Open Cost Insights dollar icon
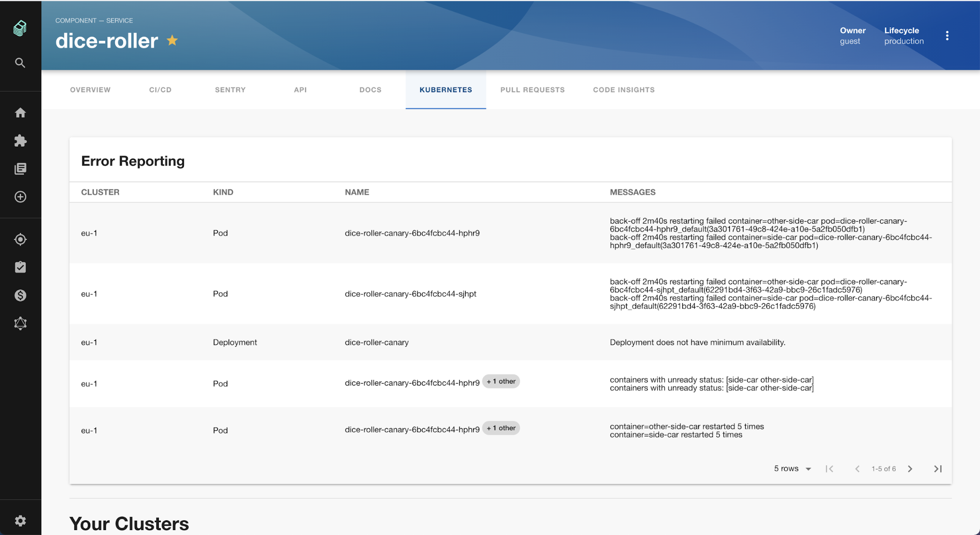The width and height of the screenshot is (980, 535). click(x=20, y=295)
